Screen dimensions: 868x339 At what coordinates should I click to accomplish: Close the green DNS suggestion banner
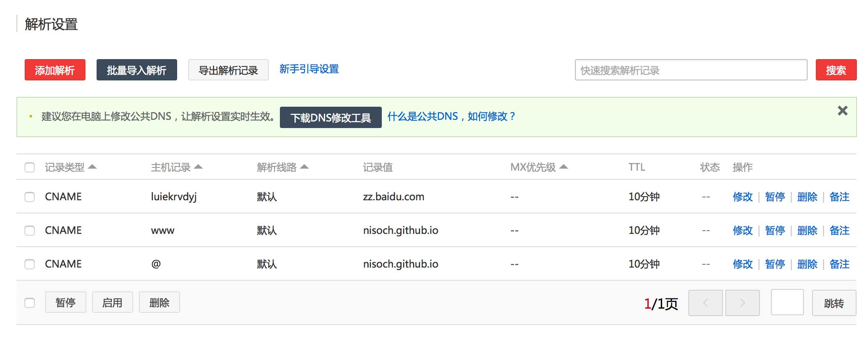click(843, 110)
